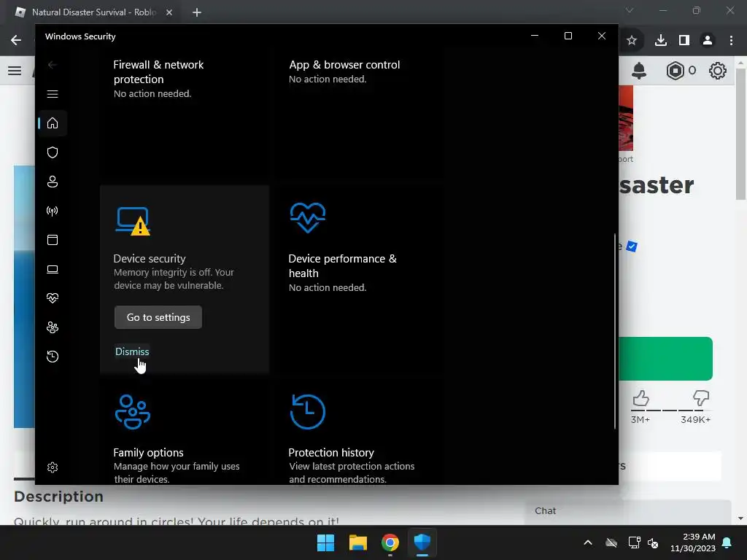Open Chrome three-dot menu
Image resolution: width=747 pixels, height=560 pixels.
[x=731, y=41]
